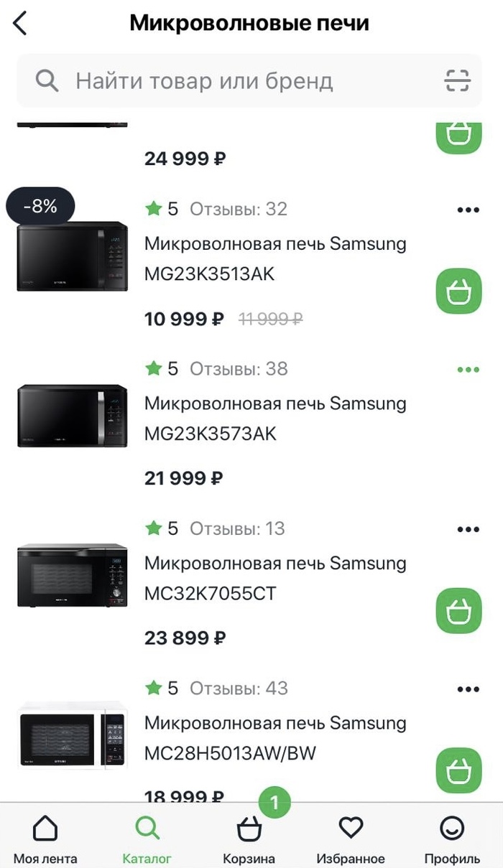Screen dimensions: 503x868
Task: Add Samsung MG23K3513AK to cart
Action: click(x=458, y=291)
